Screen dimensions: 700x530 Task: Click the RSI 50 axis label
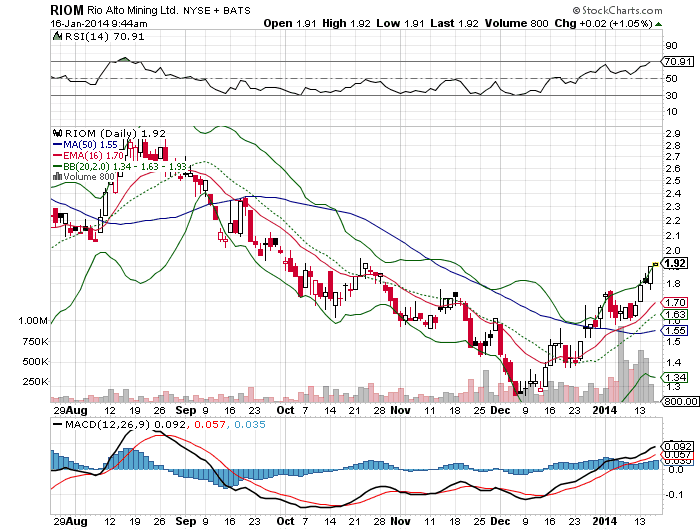pyautogui.click(x=671, y=79)
